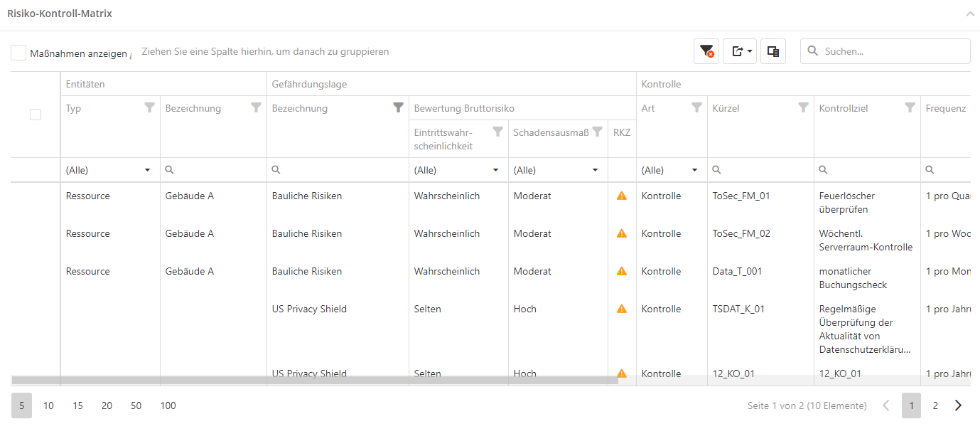Set page size to 100
Screen dimensions: 980x424
point(168,406)
